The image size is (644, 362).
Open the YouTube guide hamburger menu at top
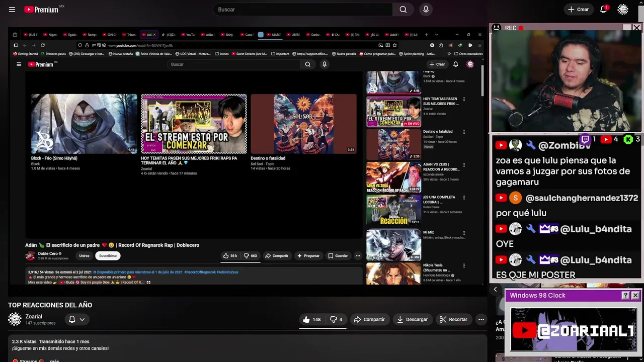coord(12,10)
